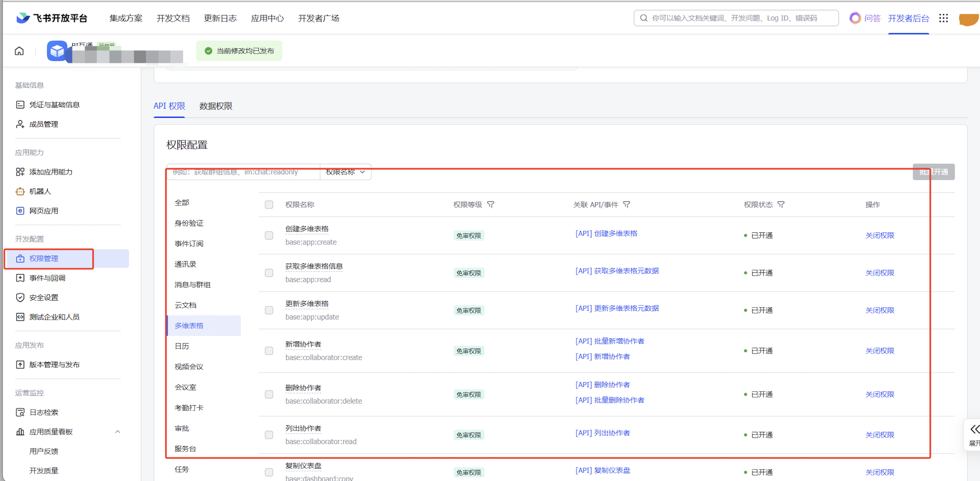Click 关闭权限 for 创建多维表格
The width and height of the screenshot is (980, 481).
(x=880, y=235)
